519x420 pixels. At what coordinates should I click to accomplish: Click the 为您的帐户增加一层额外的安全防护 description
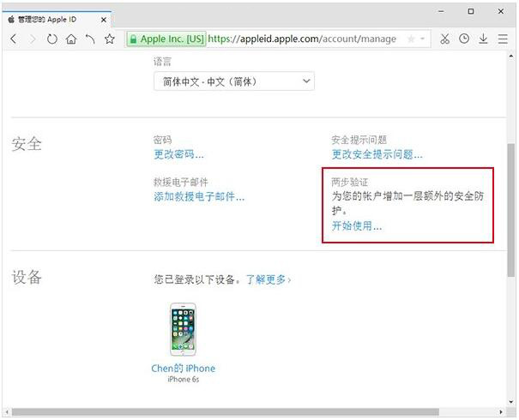(407, 203)
